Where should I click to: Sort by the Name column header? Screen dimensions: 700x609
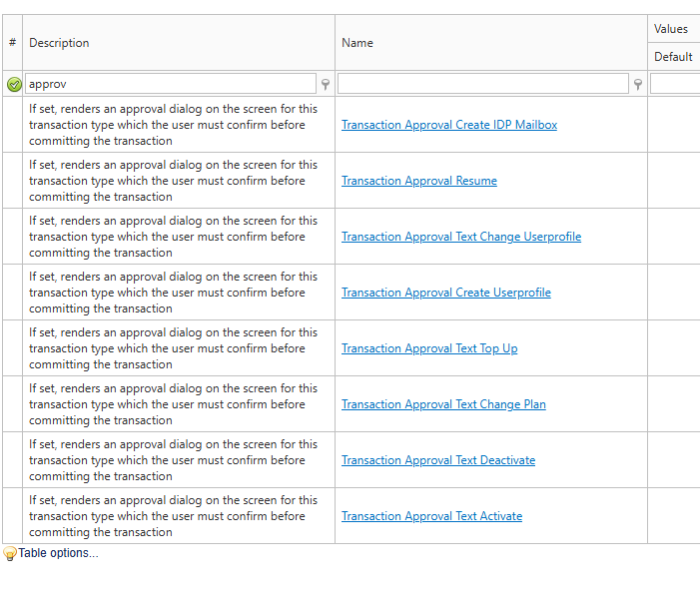357,43
